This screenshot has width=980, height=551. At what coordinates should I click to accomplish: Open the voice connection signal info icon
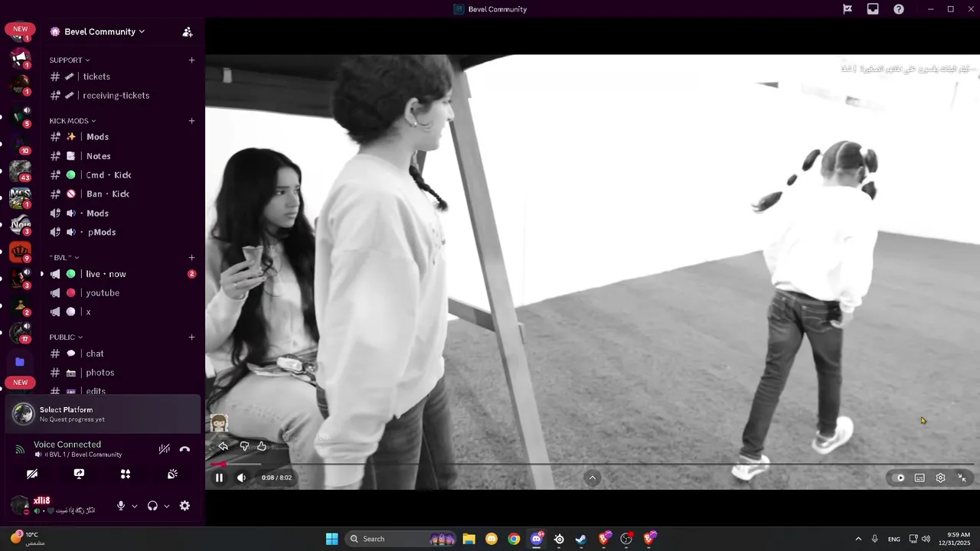click(20, 449)
